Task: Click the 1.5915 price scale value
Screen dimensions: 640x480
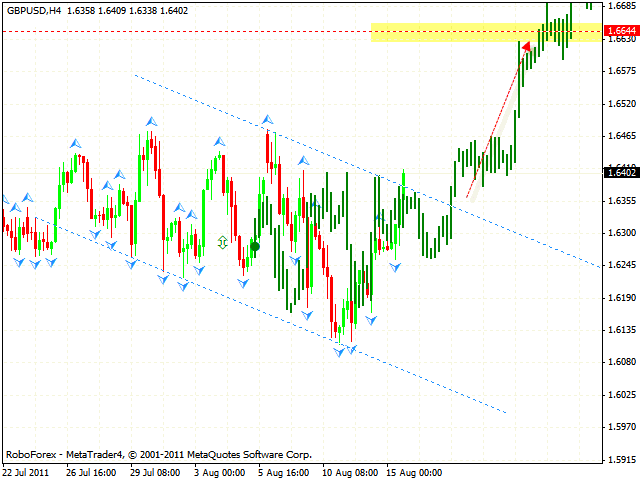Action: point(621,460)
